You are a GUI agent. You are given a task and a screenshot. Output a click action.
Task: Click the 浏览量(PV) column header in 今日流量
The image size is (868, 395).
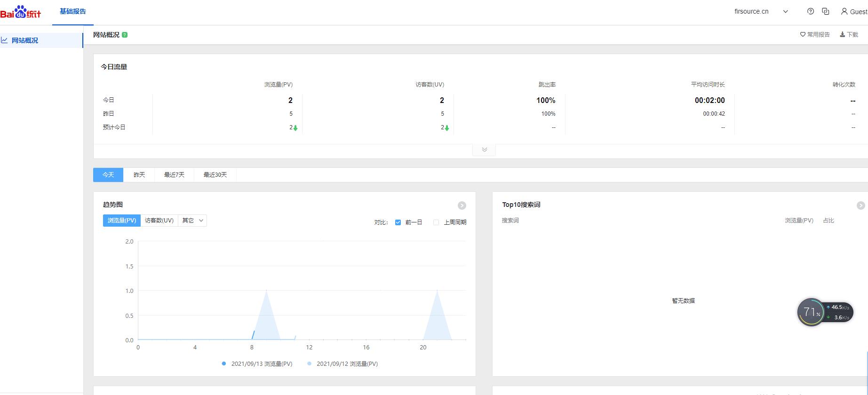(279, 85)
